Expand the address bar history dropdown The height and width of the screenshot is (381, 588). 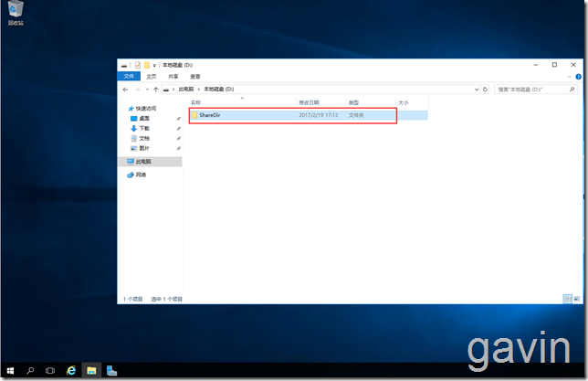477,90
